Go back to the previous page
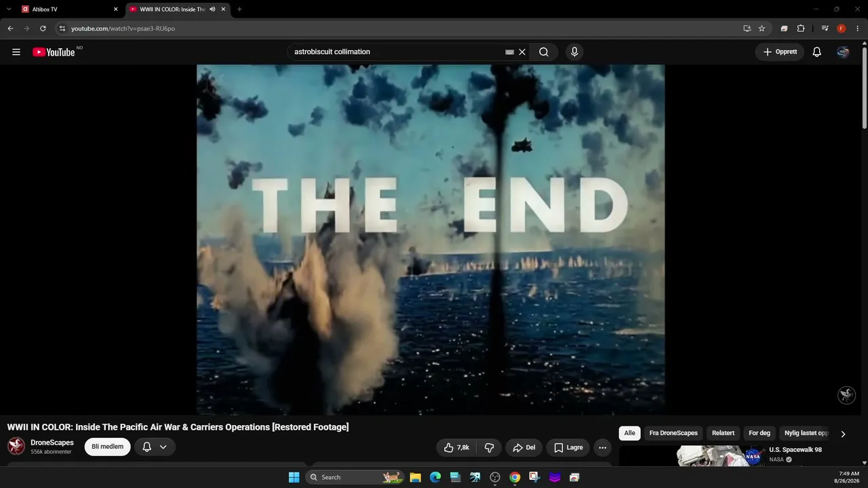The image size is (868, 488). tap(10, 28)
